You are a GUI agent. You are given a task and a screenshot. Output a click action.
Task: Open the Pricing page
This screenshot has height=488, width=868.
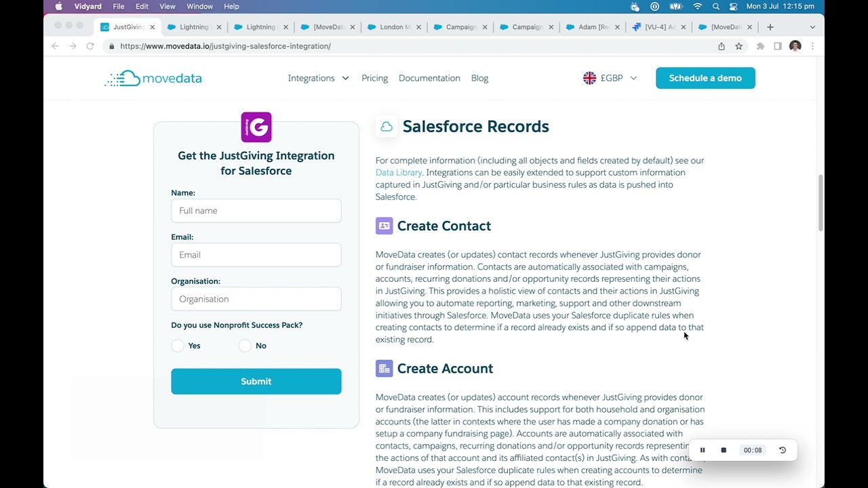click(374, 78)
